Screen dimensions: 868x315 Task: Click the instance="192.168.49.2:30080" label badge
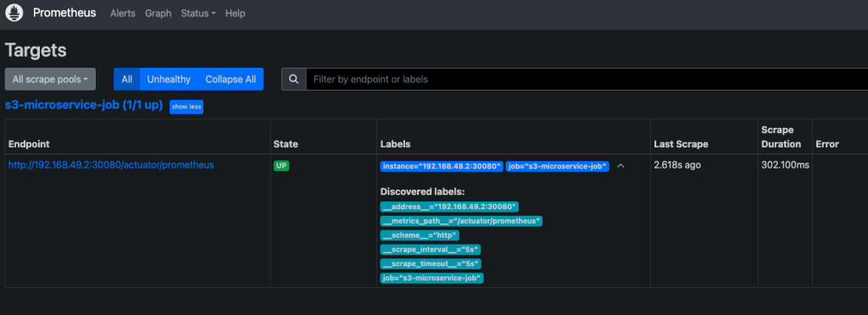[442, 166]
